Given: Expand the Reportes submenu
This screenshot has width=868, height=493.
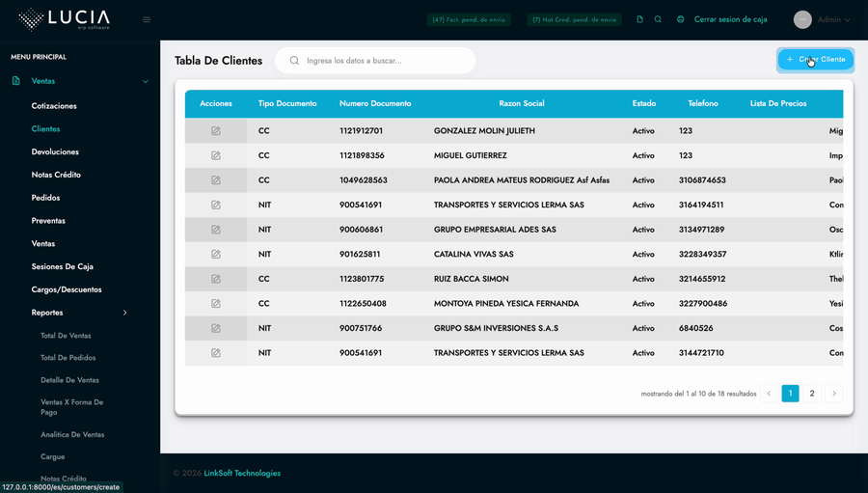Looking at the screenshot, I should point(124,313).
